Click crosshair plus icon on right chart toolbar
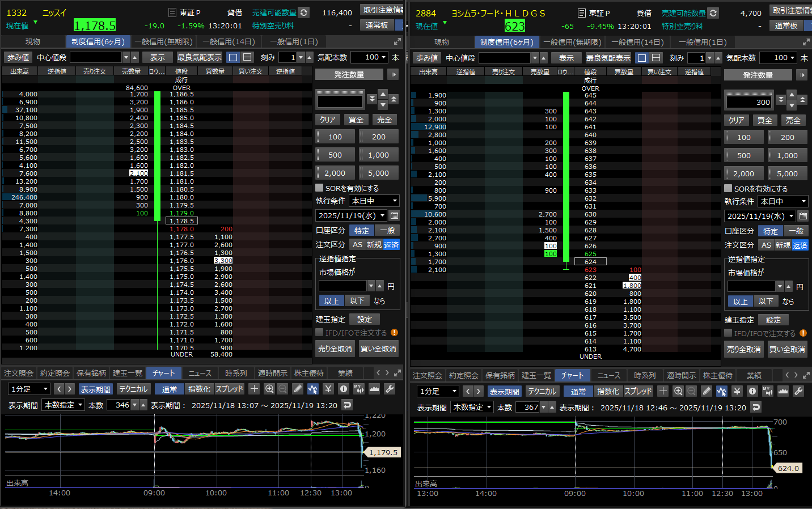The image size is (812, 509). (x=663, y=391)
